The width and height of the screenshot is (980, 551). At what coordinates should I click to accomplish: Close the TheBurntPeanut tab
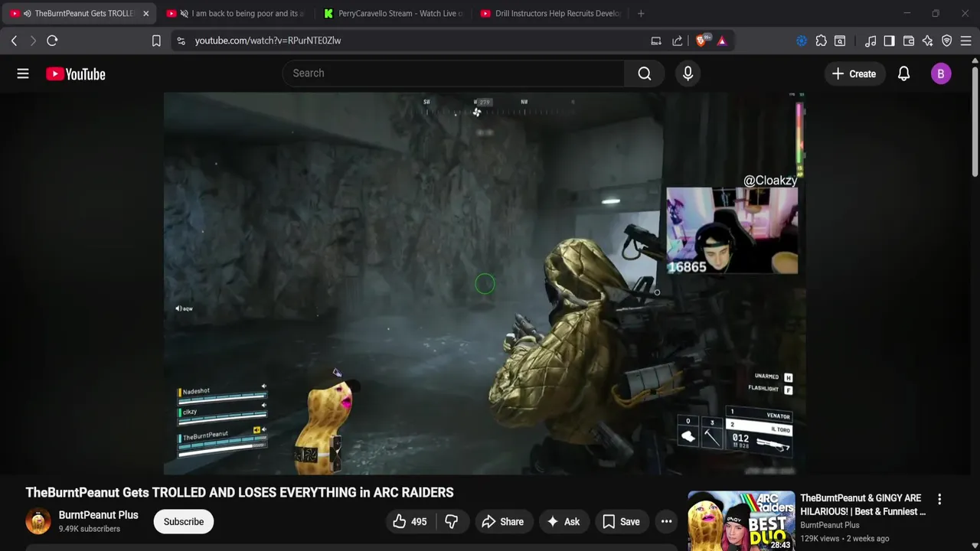145,13
